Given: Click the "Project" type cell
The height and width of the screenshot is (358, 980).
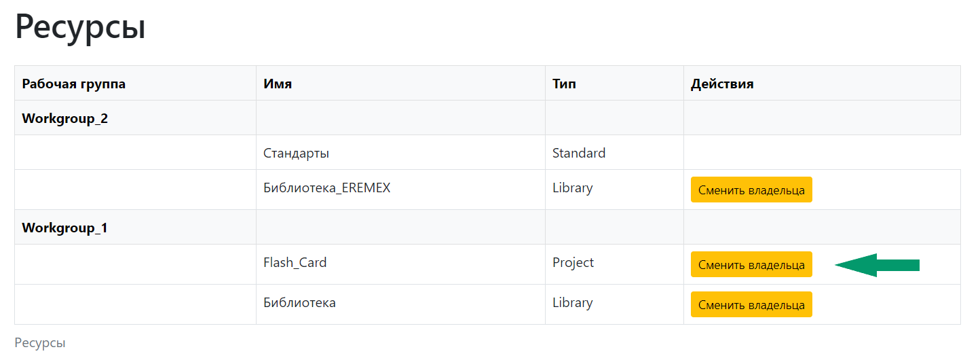Looking at the screenshot, I should (x=573, y=262).
